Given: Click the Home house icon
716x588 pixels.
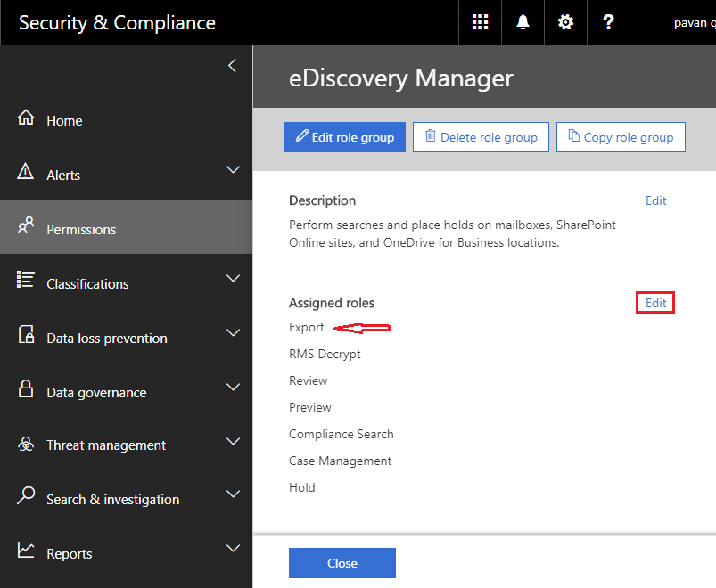Looking at the screenshot, I should 26,118.
